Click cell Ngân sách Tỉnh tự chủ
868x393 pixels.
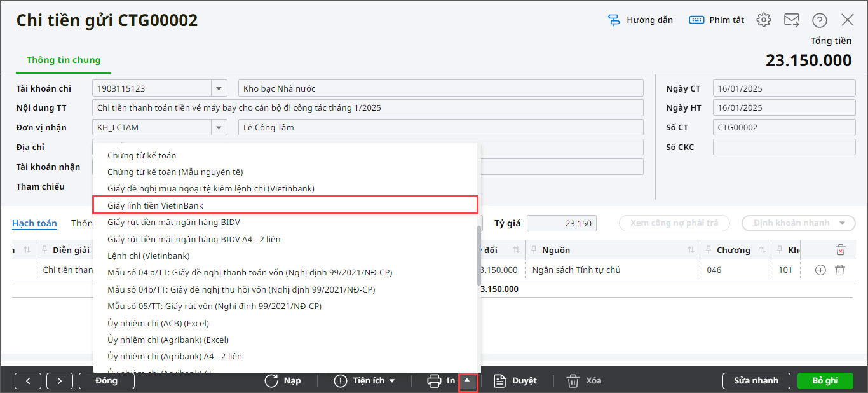click(x=613, y=270)
